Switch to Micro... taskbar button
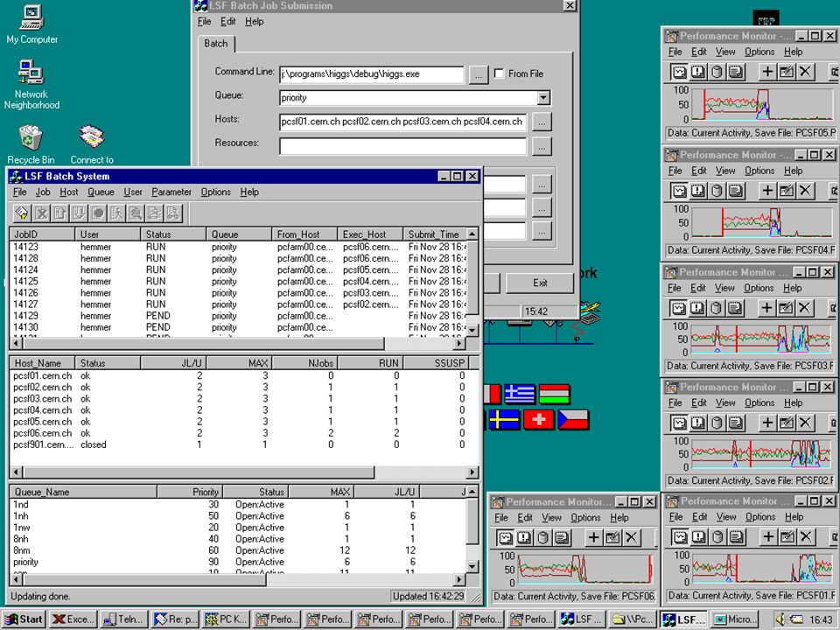The image size is (840, 630). 734,619
